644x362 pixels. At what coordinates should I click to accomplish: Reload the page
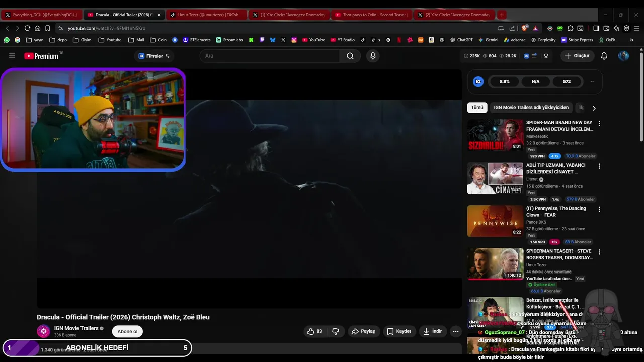tap(27, 28)
